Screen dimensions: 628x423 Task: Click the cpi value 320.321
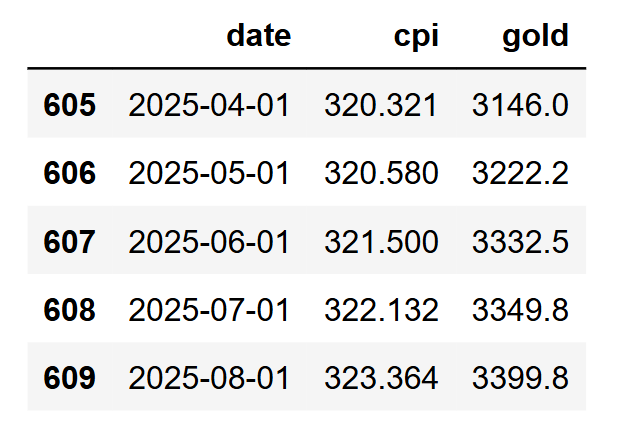[x=381, y=105]
